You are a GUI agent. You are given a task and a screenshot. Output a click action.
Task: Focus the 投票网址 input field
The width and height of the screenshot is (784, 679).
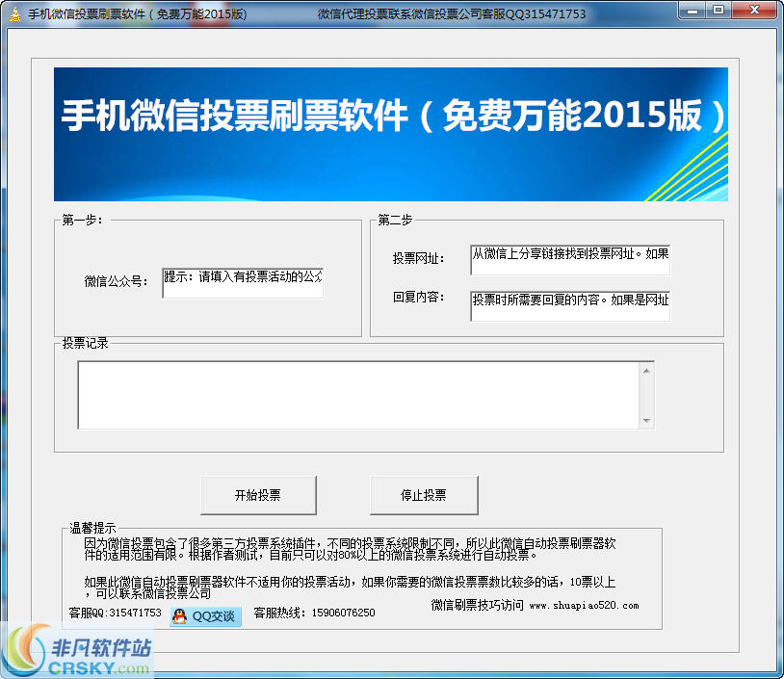pos(570,260)
